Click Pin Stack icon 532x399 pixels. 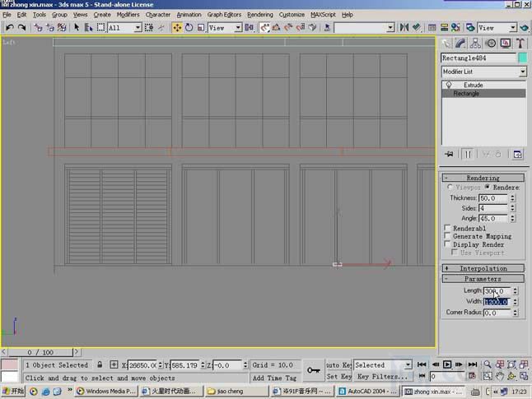click(449, 154)
